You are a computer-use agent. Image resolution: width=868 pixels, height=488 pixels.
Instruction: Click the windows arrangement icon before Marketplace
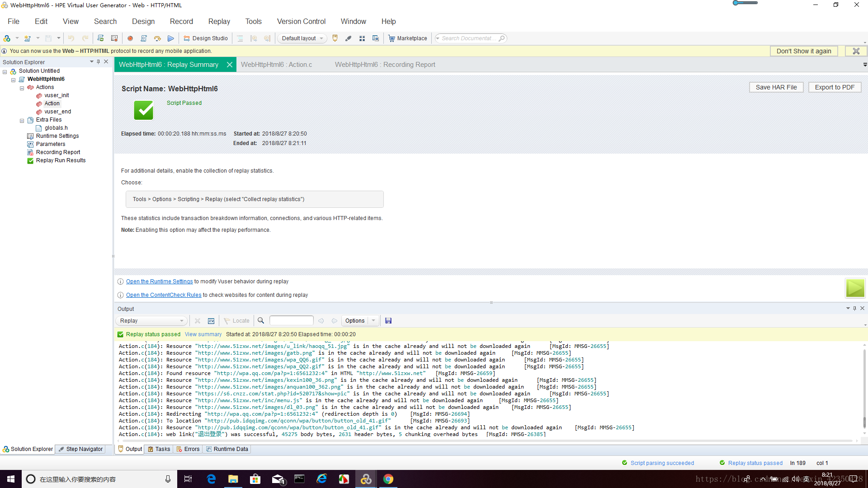click(376, 38)
